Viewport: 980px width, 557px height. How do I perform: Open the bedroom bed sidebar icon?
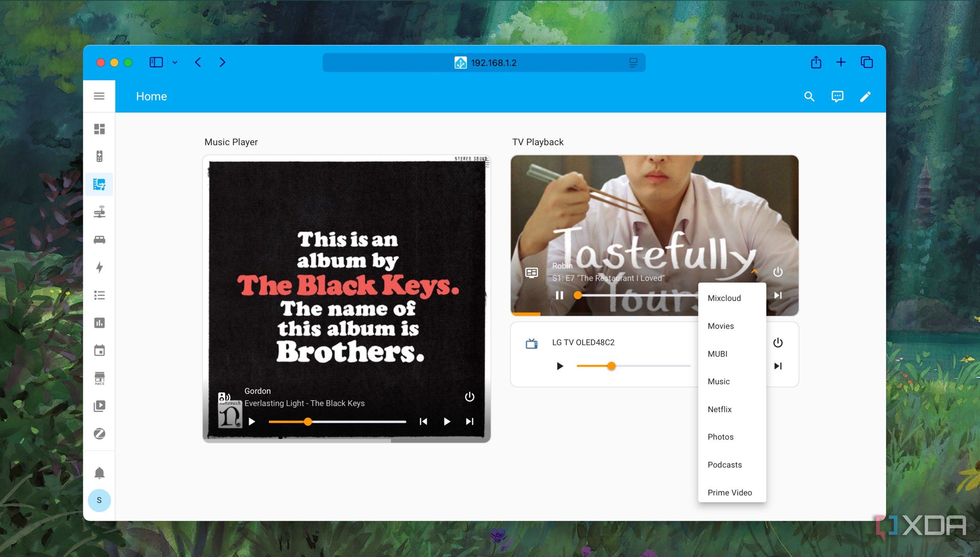pyautogui.click(x=99, y=240)
